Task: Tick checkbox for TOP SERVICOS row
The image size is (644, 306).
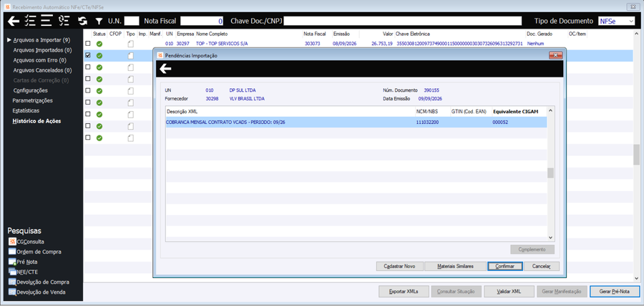Action: click(87, 43)
